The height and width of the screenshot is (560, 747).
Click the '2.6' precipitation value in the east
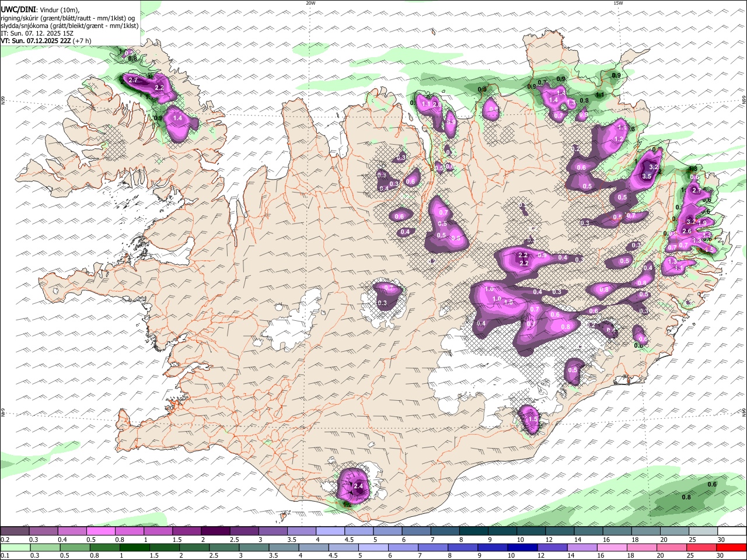click(x=687, y=231)
